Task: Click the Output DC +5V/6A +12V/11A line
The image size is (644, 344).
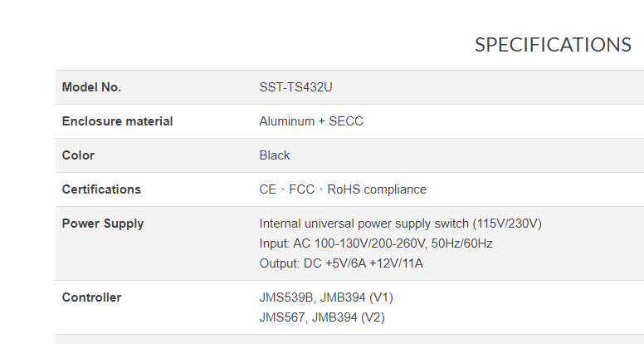Action: pyautogui.click(x=341, y=263)
